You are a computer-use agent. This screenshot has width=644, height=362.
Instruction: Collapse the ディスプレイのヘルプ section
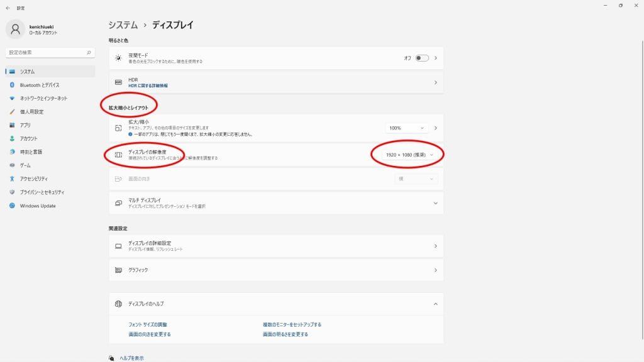click(435, 304)
